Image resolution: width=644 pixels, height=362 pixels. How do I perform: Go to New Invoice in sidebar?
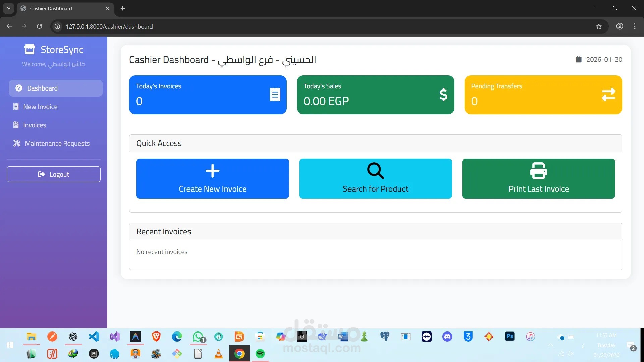tap(40, 107)
